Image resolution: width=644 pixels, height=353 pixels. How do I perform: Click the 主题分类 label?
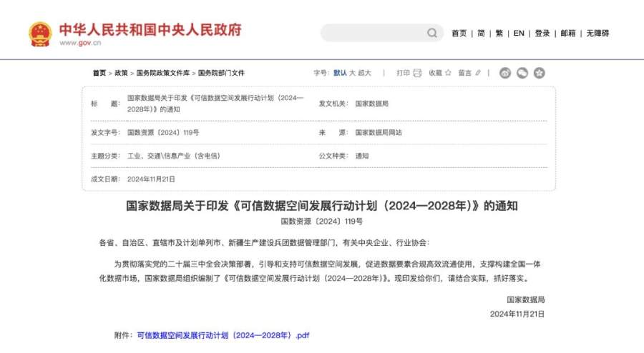(106, 156)
